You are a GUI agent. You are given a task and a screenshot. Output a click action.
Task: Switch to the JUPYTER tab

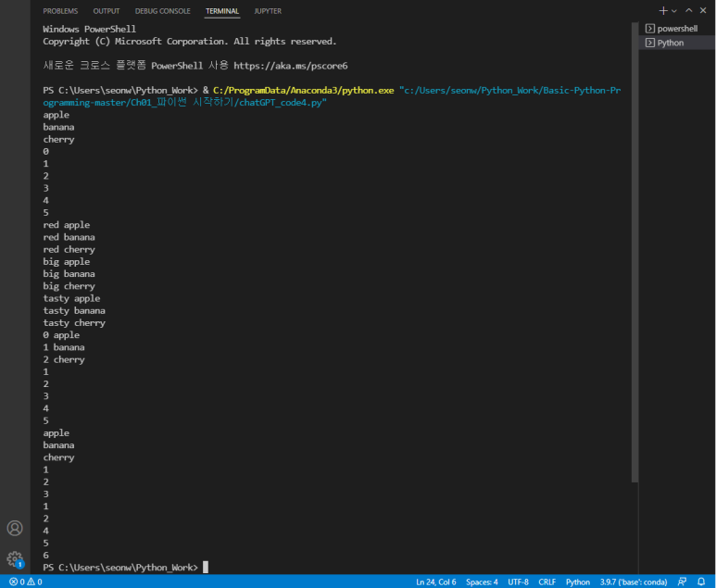click(268, 11)
